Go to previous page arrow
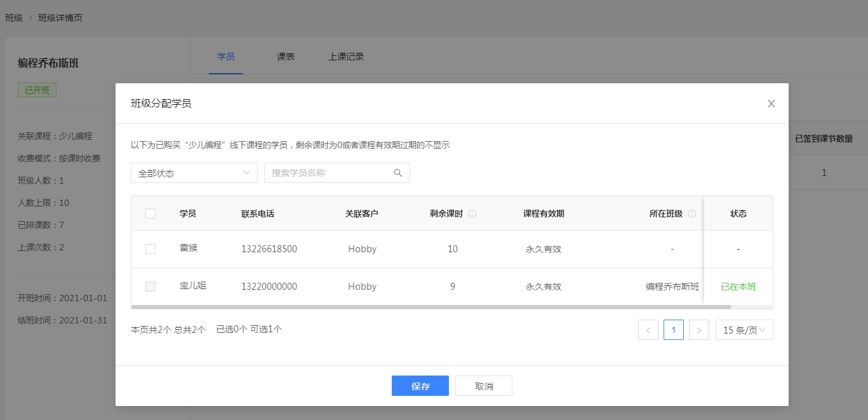Viewport: 868px width, 420px height. point(648,330)
